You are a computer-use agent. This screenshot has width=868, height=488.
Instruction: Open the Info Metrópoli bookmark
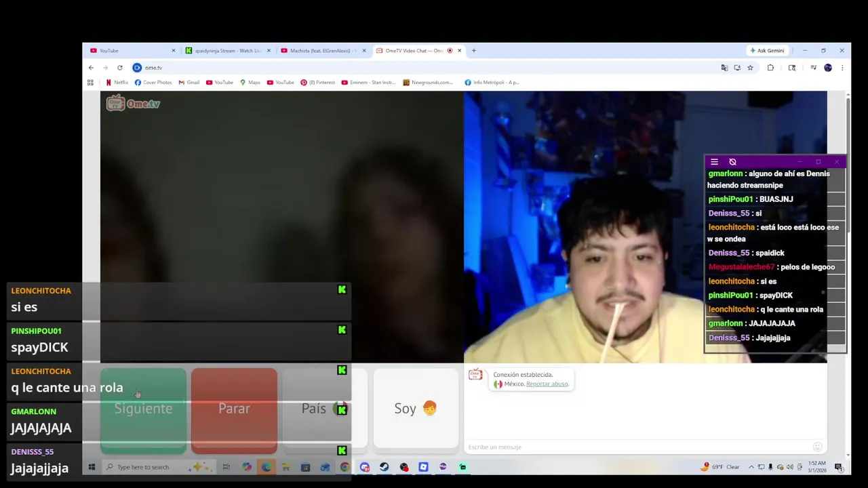coord(492,83)
